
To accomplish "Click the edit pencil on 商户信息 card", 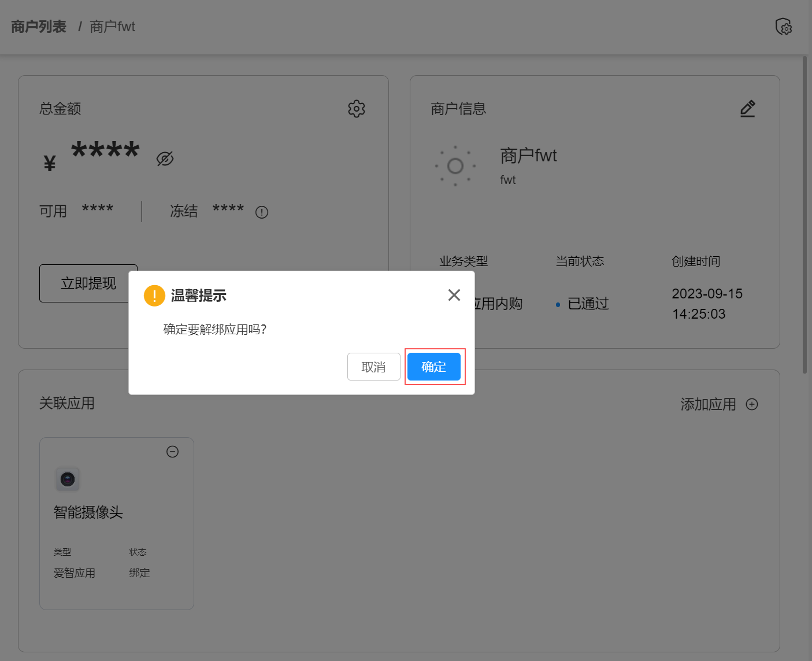I will [x=747, y=108].
